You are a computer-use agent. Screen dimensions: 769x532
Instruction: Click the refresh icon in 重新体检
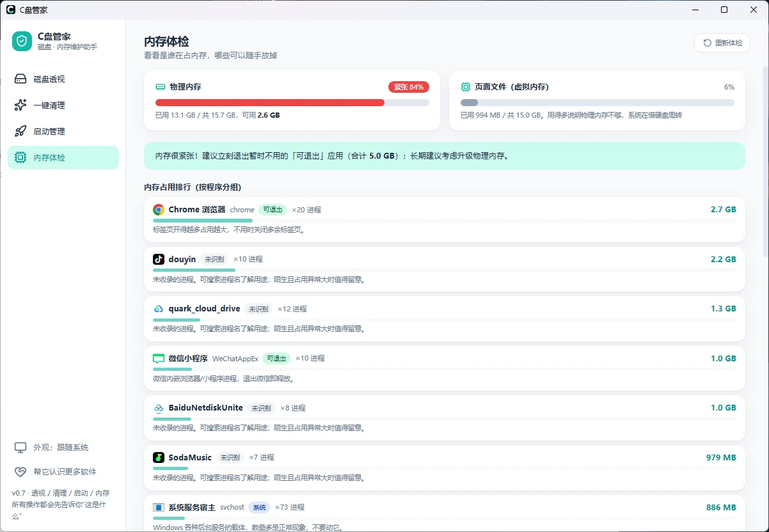(x=707, y=43)
